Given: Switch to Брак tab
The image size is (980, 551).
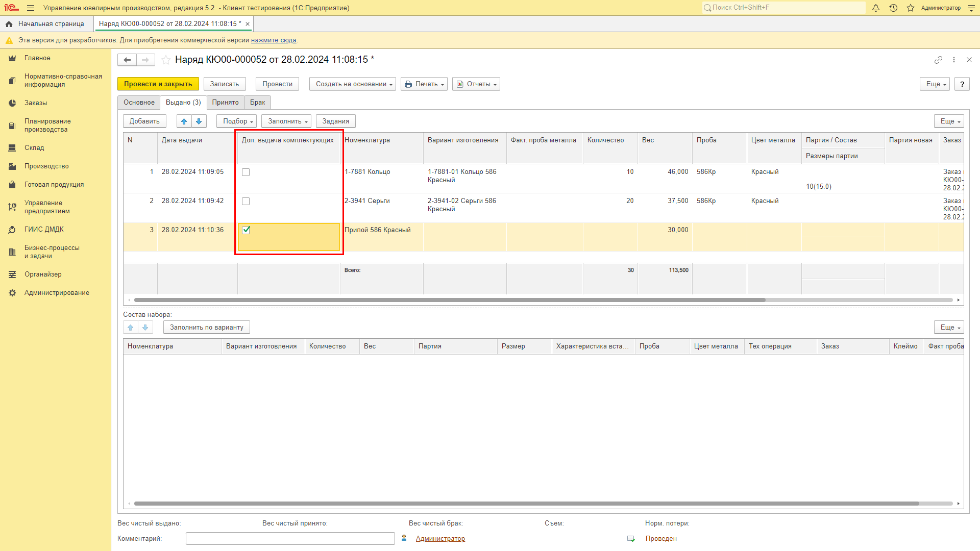Looking at the screenshot, I should tap(257, 103).
